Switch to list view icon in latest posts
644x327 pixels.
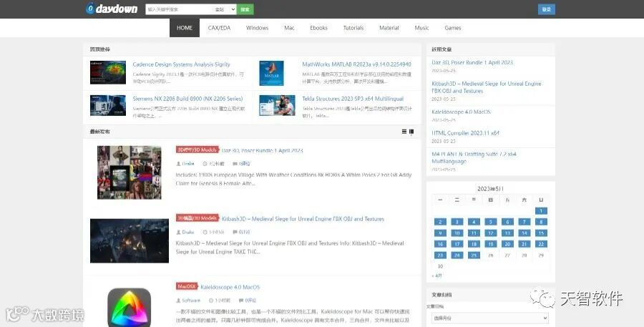(x=404, y=132)
